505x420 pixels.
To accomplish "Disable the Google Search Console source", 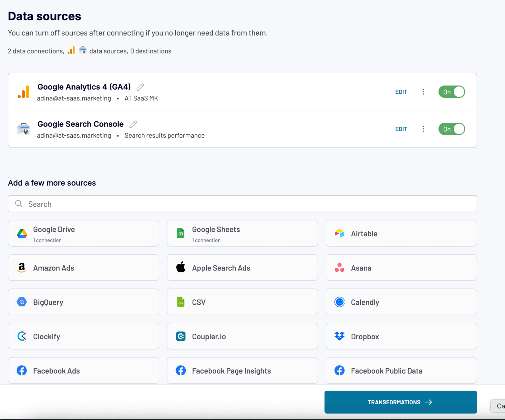I will tap(451, 129).
